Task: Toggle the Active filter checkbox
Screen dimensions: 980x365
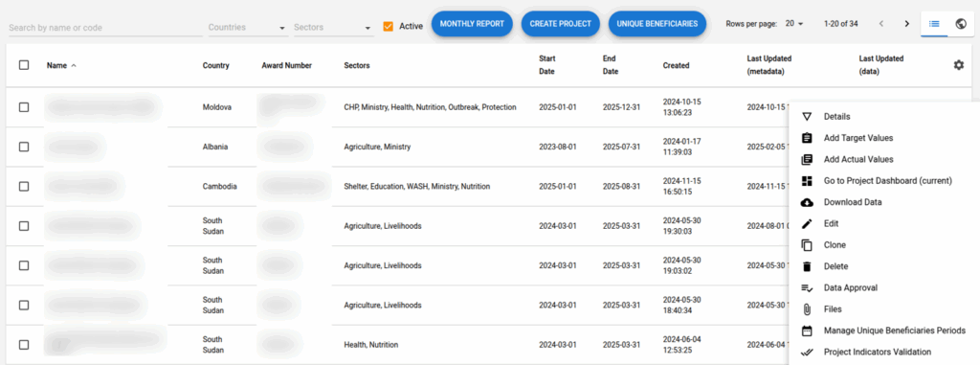Action: (389, 26)
